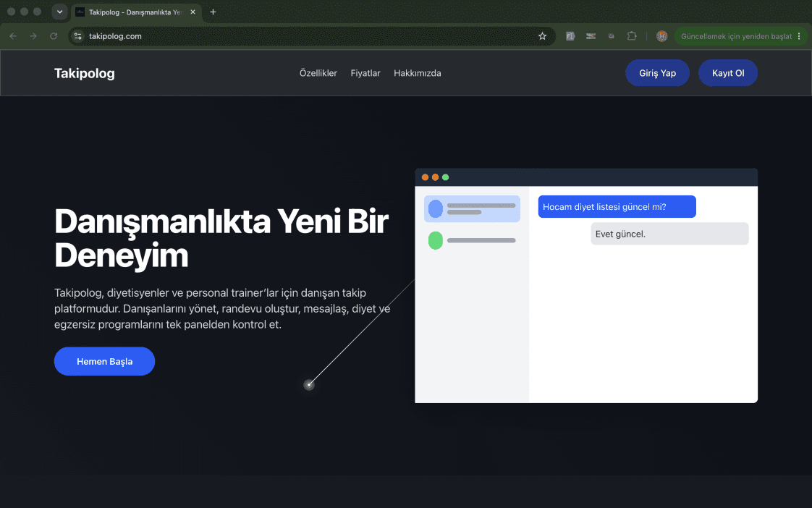Click the browser forward arrow
Screen dimensions: 812x508
coord(33,36)
